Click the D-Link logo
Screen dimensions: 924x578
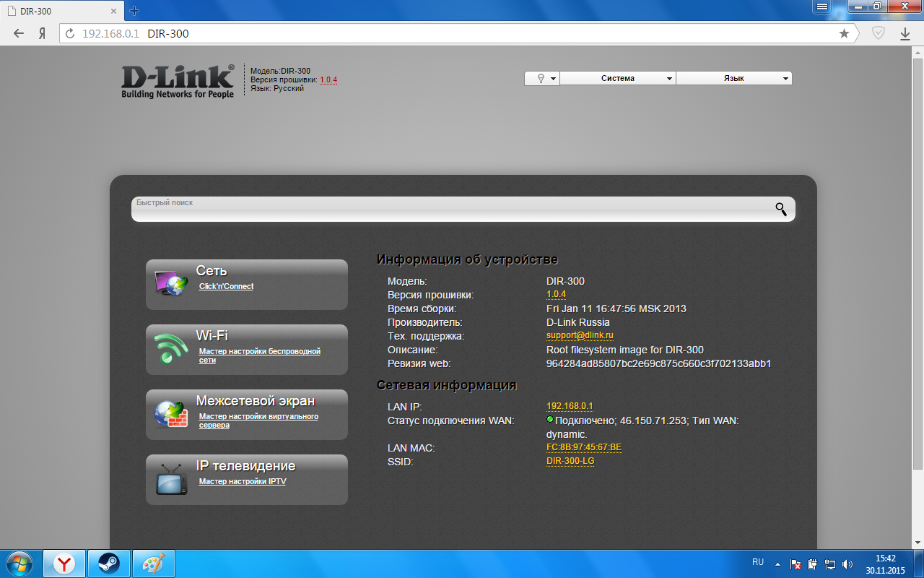click(178, 81)
